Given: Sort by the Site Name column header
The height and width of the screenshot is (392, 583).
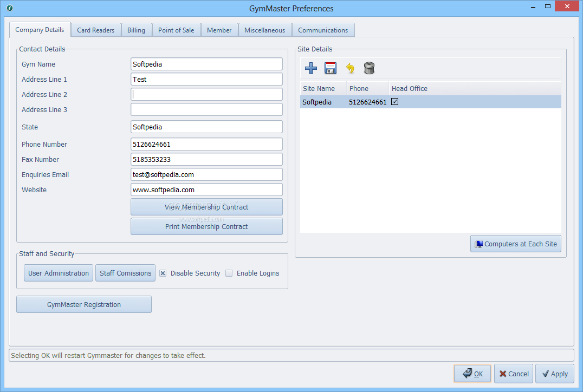Looking at the screenshot, I should pos(323,88).
